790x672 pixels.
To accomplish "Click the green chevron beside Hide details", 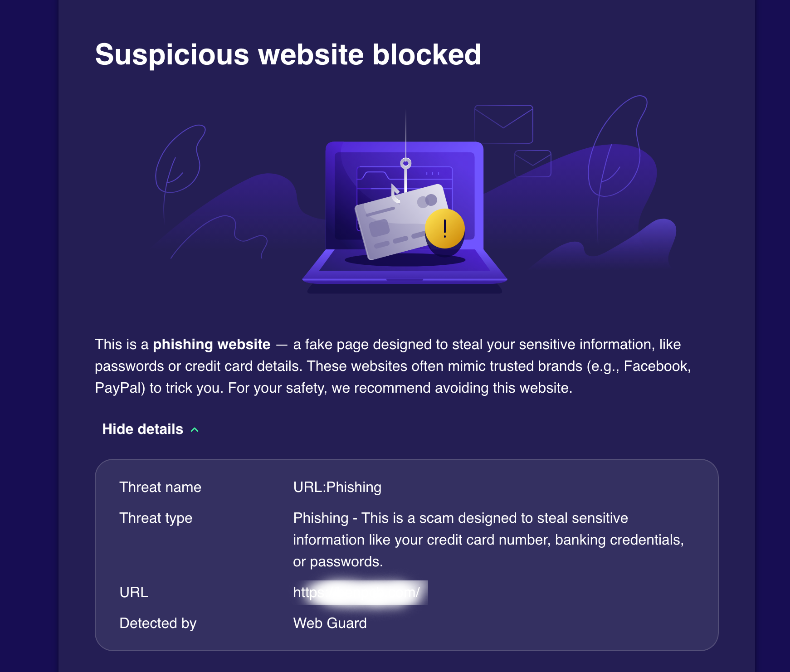I will pyautogui.click(x=195, y=430).
